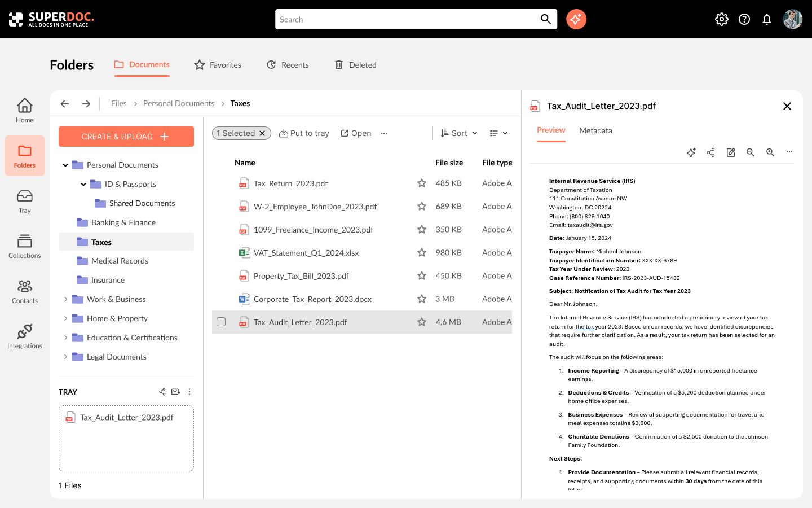
Task: Open Integrations from the left sidebar
Action: 25,336
